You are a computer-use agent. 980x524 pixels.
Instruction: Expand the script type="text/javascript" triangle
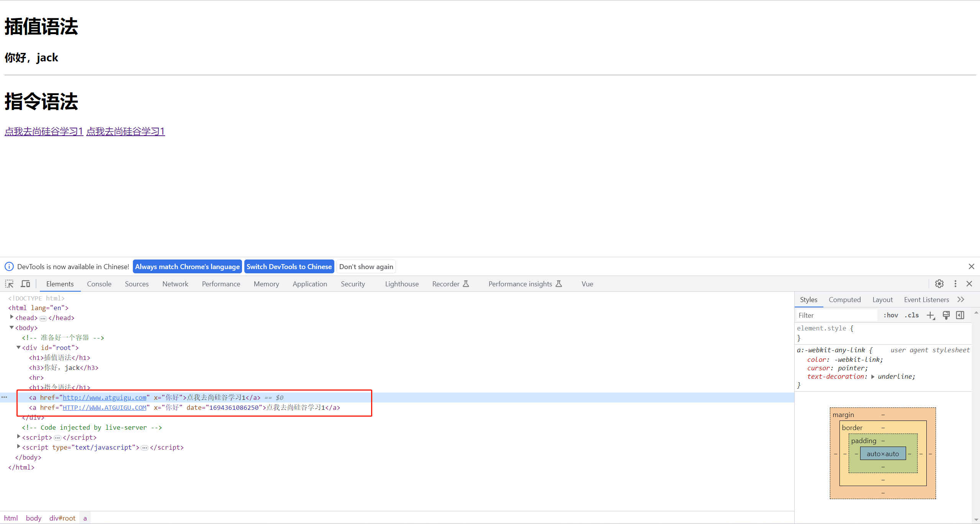point(18,447)
